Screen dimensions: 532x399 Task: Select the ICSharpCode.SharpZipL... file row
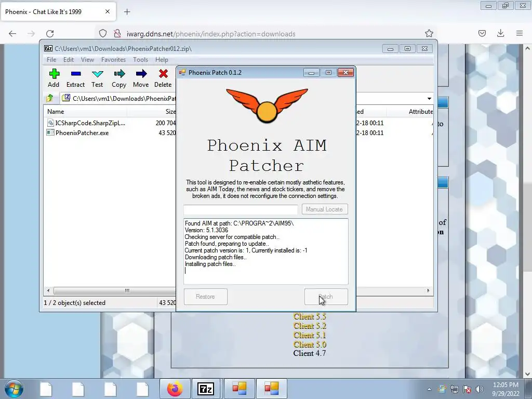[110, 123]
